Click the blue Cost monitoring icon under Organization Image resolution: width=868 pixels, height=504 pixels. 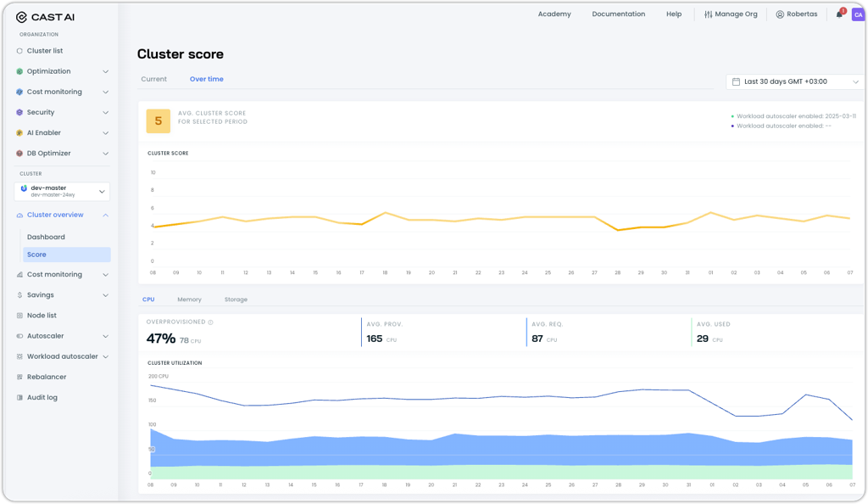point(19,92)
